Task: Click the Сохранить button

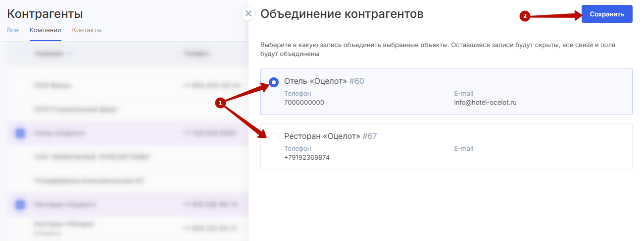Action: coord(607,14)
